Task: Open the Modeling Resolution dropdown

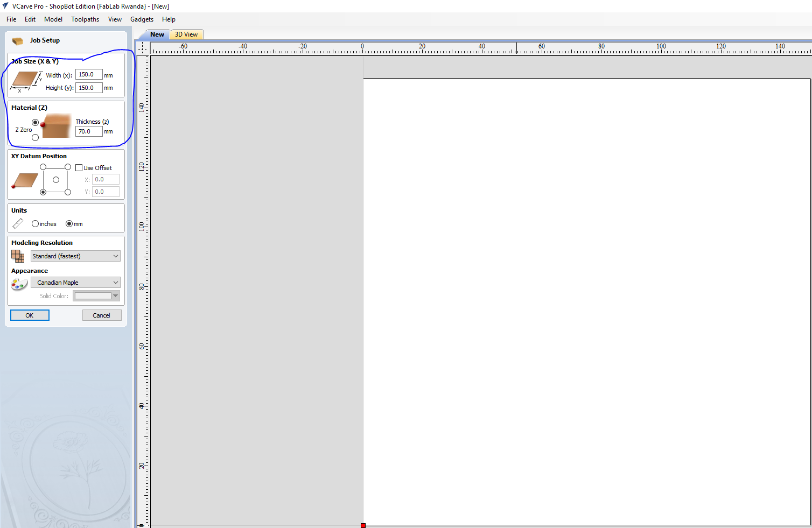Action: tap(75, 256)
